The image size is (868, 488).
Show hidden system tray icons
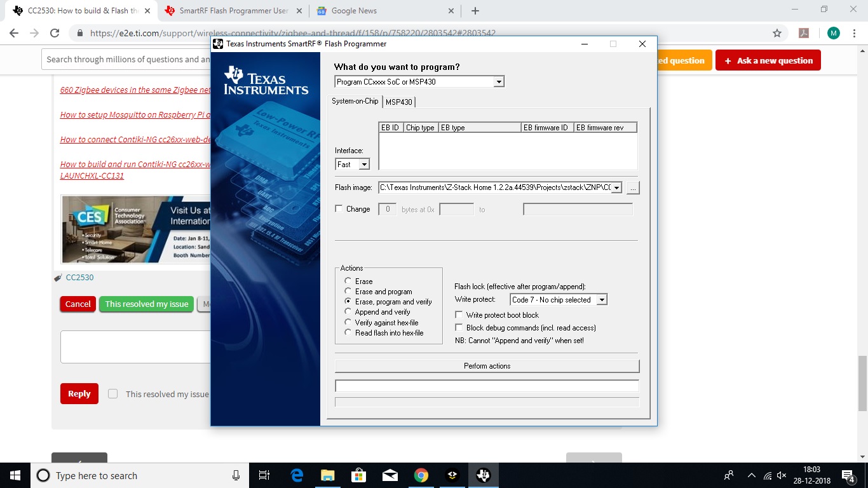(751, 475)
